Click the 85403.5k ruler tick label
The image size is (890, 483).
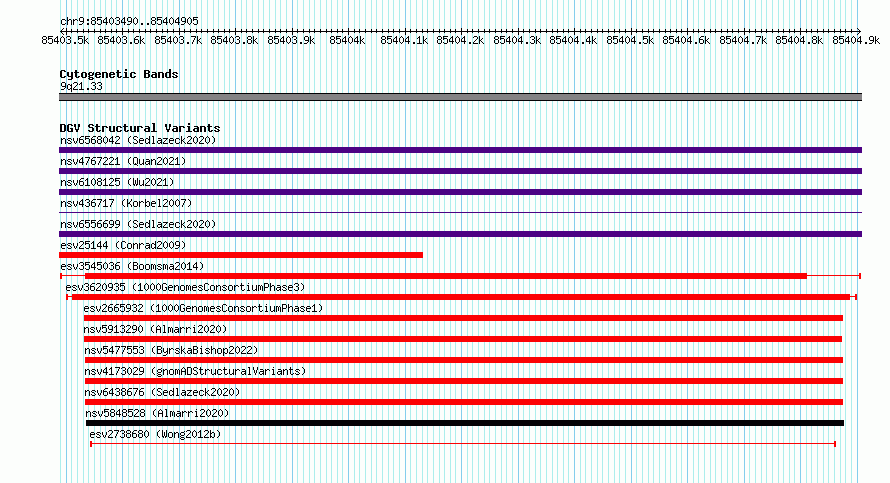[65, 40]
